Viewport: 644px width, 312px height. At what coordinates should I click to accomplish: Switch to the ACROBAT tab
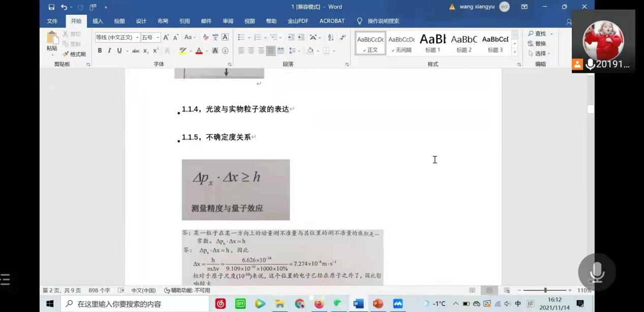[x=332, y=21]
